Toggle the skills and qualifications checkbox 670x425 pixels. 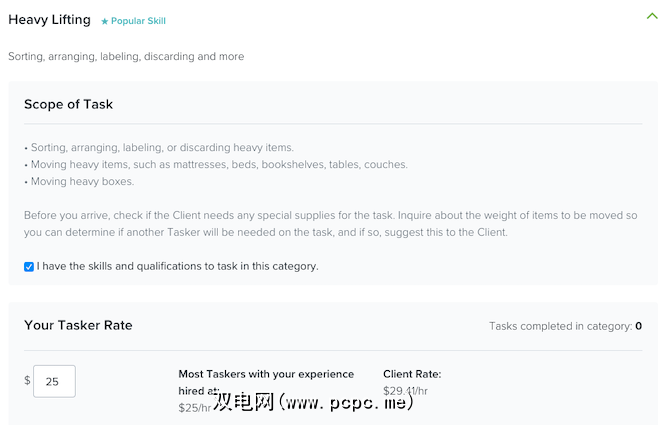(29, 266)
